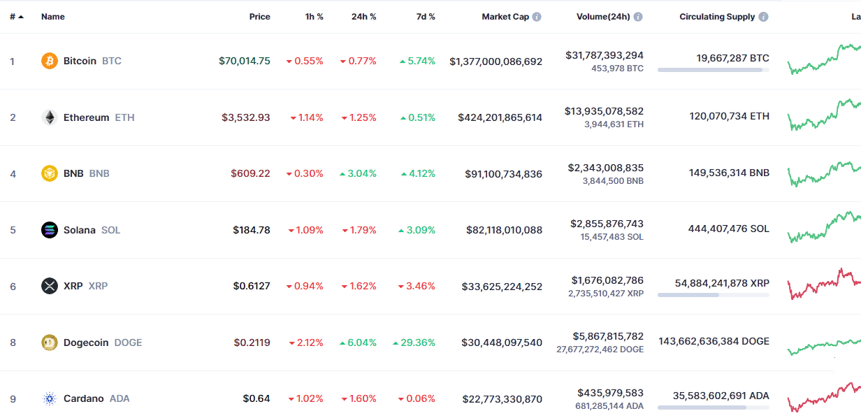Click Bitcoin 7d change 5.74%
The height and width of the screenshot is (418, 868).
[418, 61]
